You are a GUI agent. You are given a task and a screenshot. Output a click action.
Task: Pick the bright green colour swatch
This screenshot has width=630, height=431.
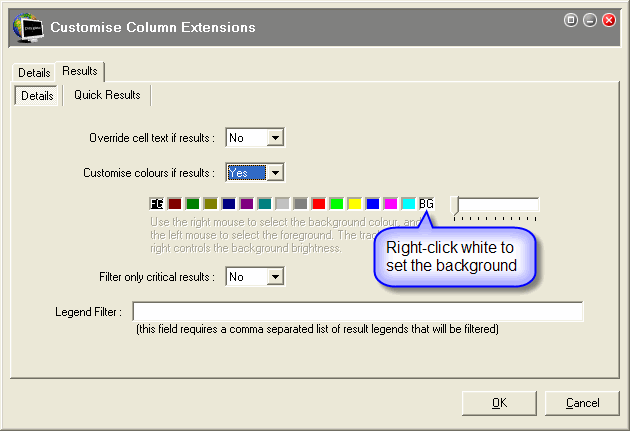[x=337, y=204]
